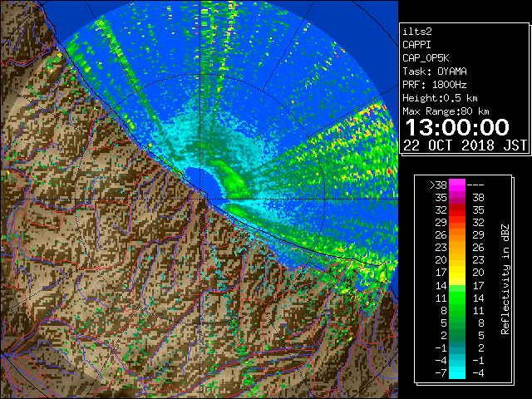Click the red 32-35 dBZ legend color
This screenshot has width=532, height=399.
point(457,210)
